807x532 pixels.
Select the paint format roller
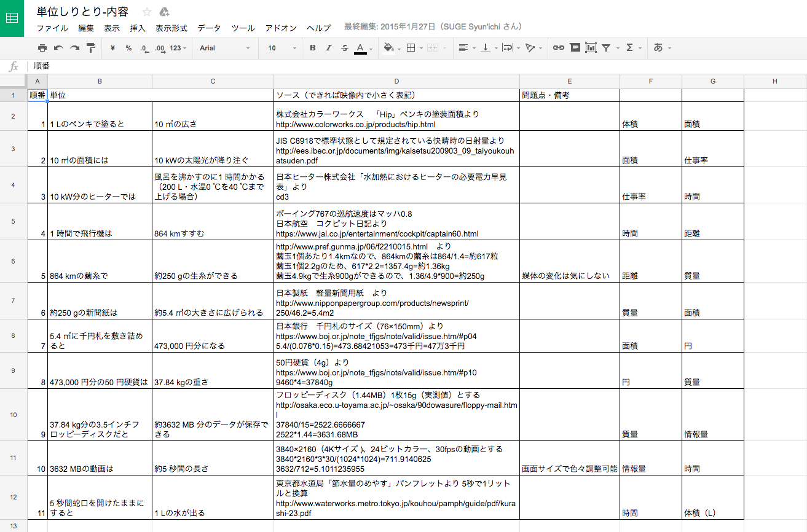pos(91,48)
